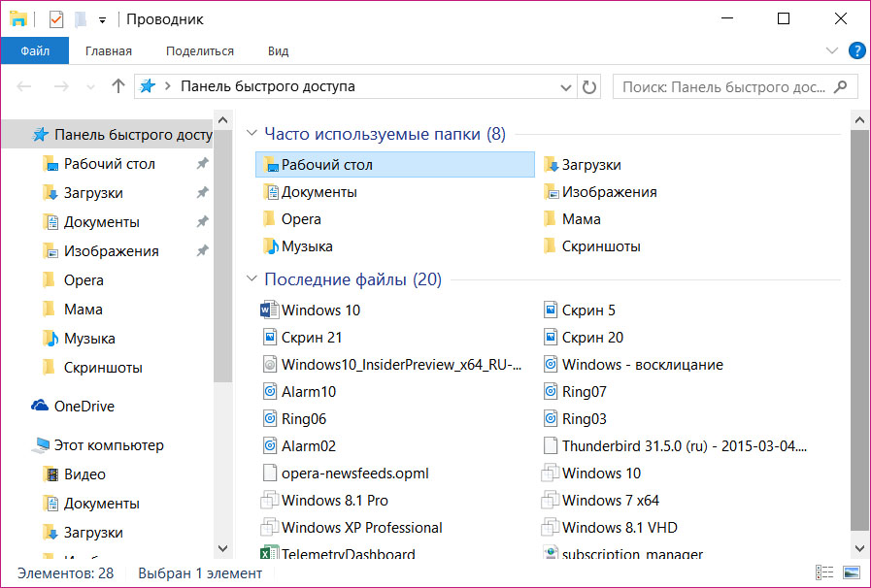Open address bar history dropdown
The image size is (871, 588).
tap(566, 86)
